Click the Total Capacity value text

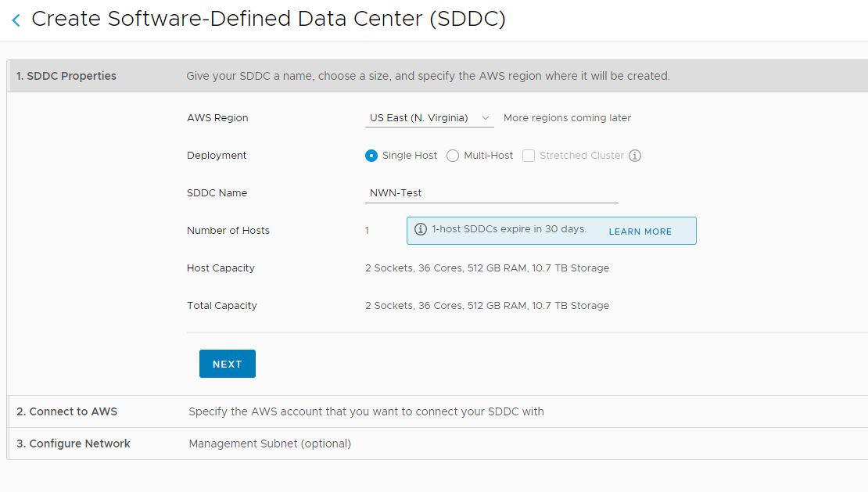point(486,306)
